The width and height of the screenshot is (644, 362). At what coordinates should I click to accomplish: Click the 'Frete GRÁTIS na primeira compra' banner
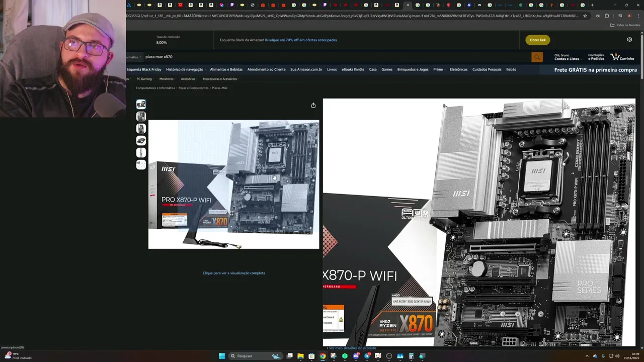(x=596, y=70)
